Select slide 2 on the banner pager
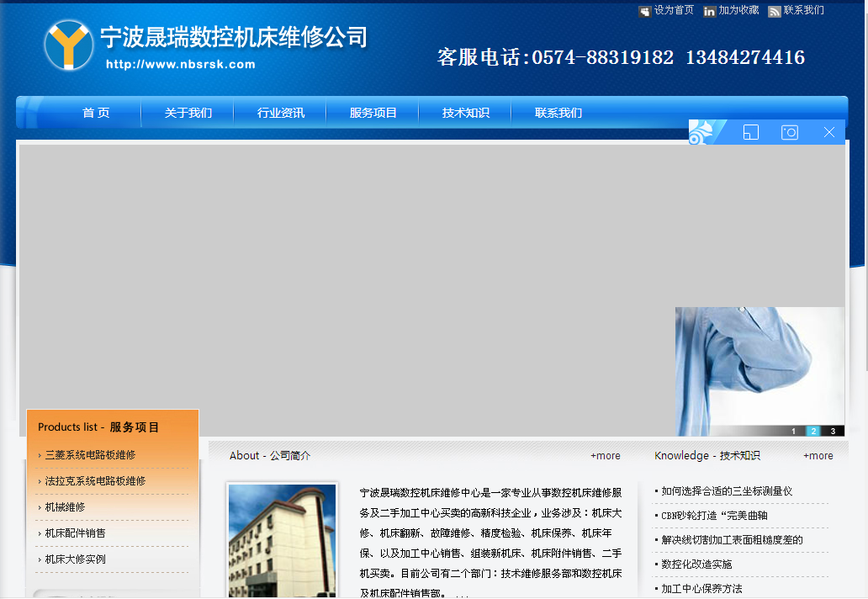The width and height of the screenshot is (868, 599). pos(813,430)
